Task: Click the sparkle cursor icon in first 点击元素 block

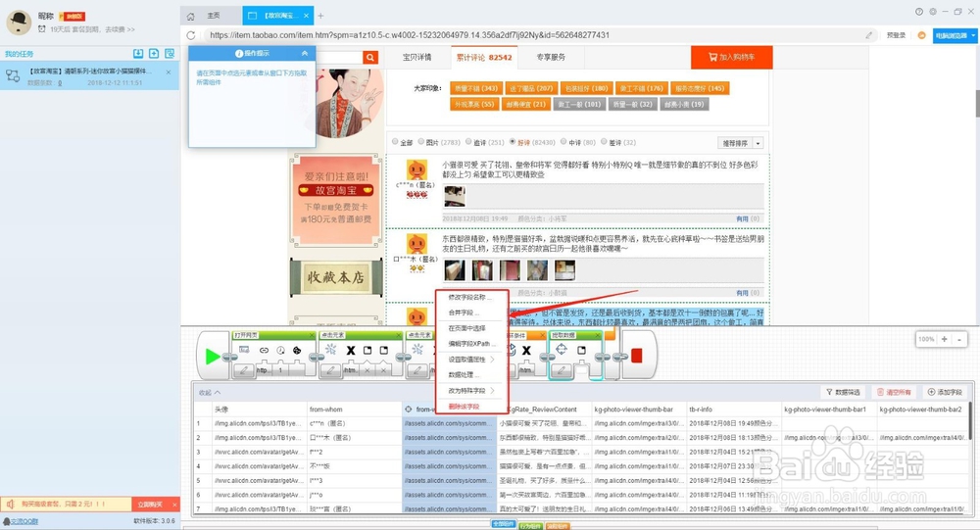Action: (331, 350)
